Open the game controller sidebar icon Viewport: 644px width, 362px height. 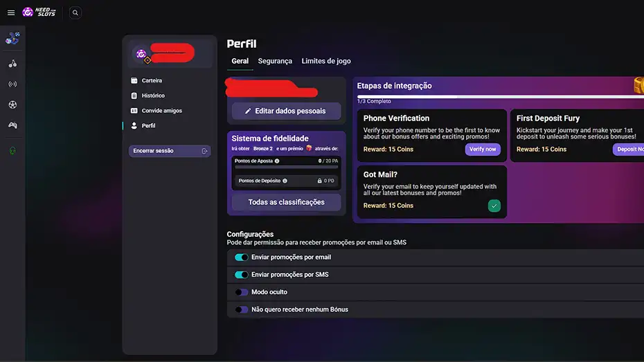tap(12, 125)
